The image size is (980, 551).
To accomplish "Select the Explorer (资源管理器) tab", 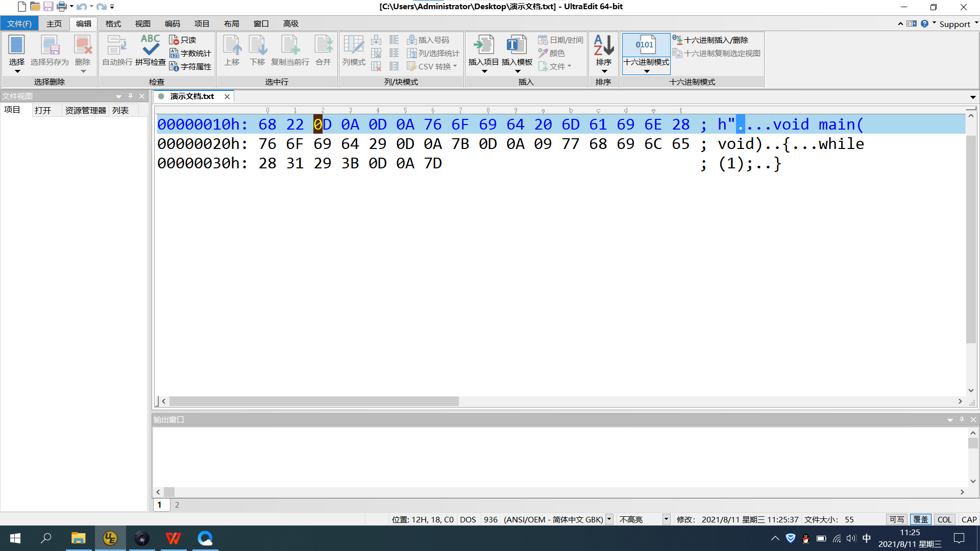I will (x=85, y=110).
